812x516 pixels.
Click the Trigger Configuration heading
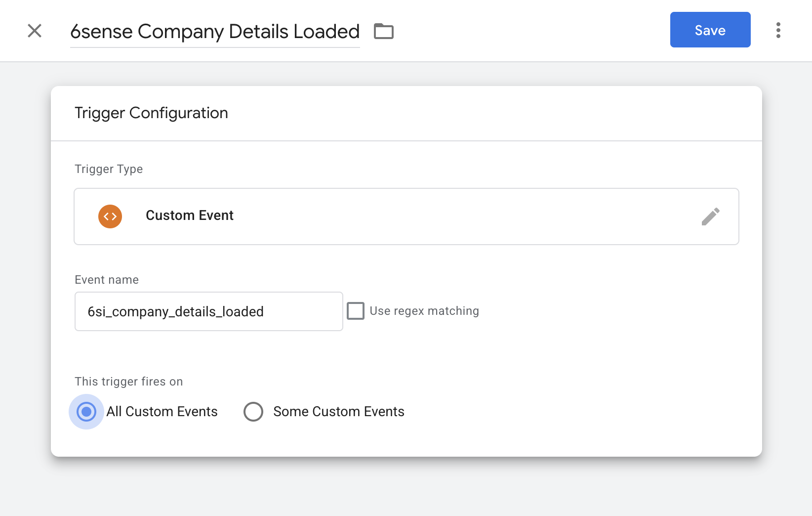tap(151, 113)
